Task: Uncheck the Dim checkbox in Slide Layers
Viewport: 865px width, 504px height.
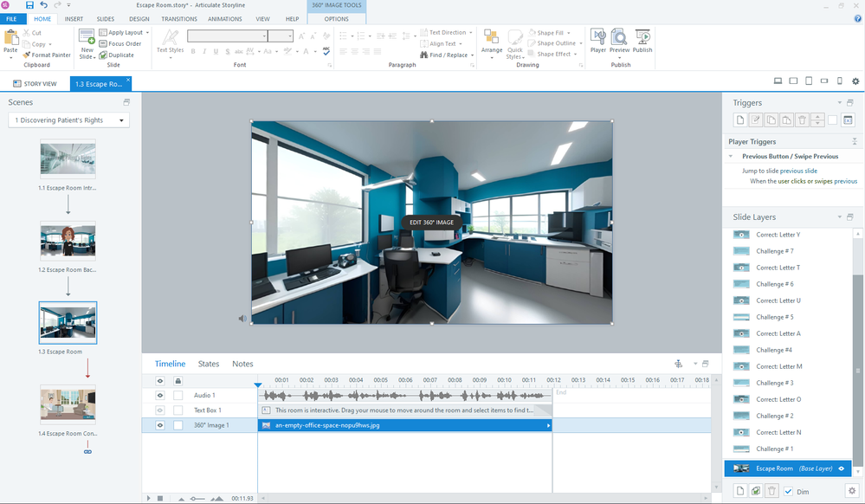Action: [787, 492]
